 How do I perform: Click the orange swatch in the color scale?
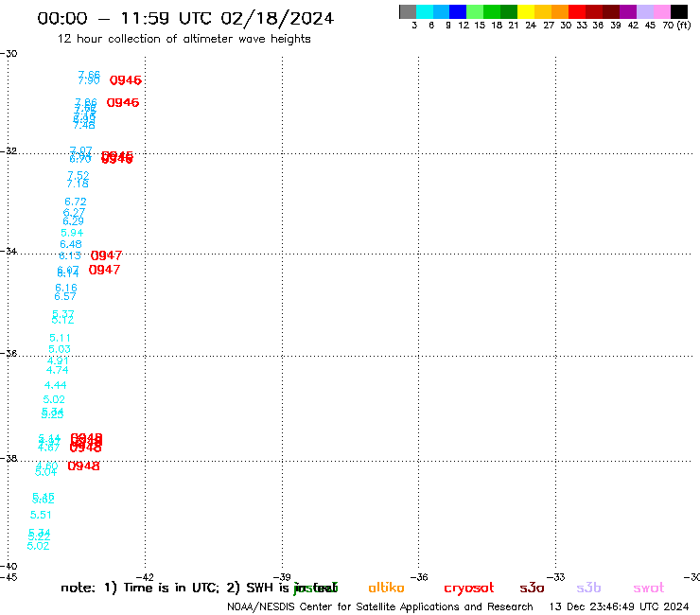tap(560, 11)
